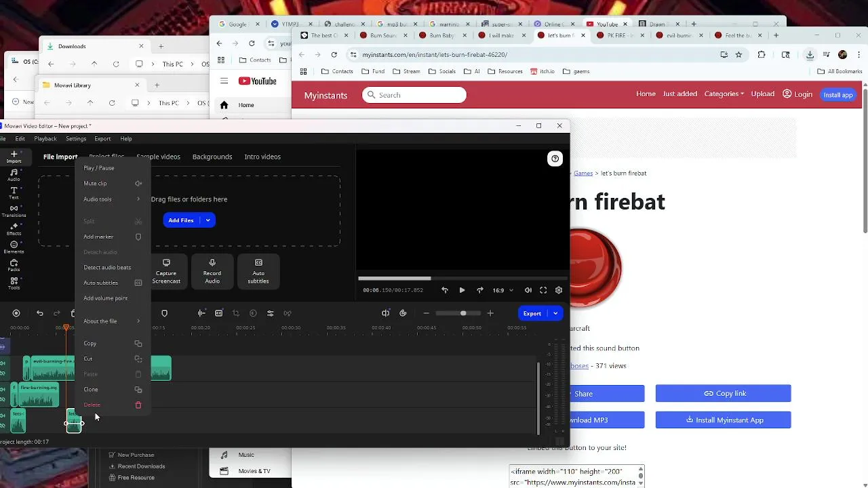Click the timeline zoom out minus icon
The image size is (868, 488).
tap(426, 313)
